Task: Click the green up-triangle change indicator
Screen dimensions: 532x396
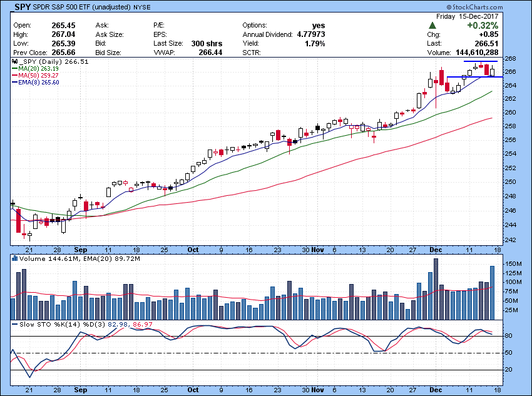Action: 432,26
